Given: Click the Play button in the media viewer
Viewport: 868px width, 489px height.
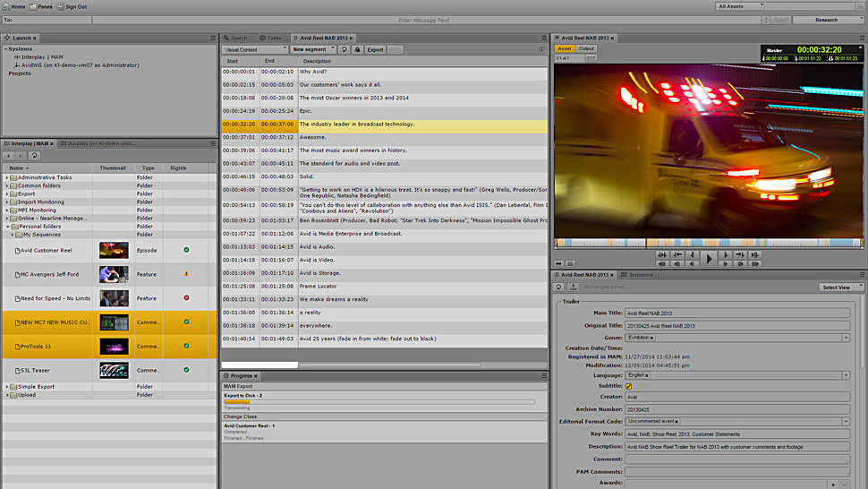Looking at the screenshot, I should point(709,259).
